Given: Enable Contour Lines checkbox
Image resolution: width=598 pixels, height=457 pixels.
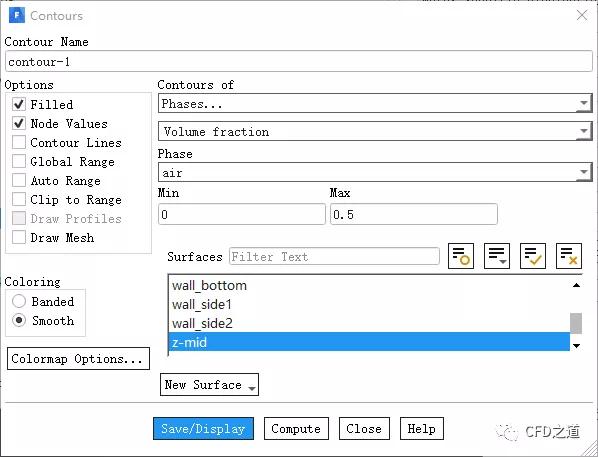Looking at the screenshot, I should click(x=19, y=142).
